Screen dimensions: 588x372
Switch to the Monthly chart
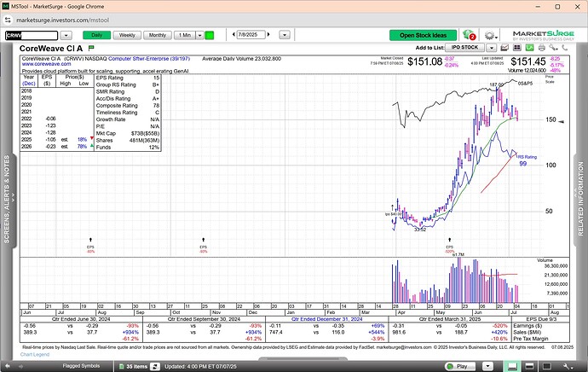(158, 35)
